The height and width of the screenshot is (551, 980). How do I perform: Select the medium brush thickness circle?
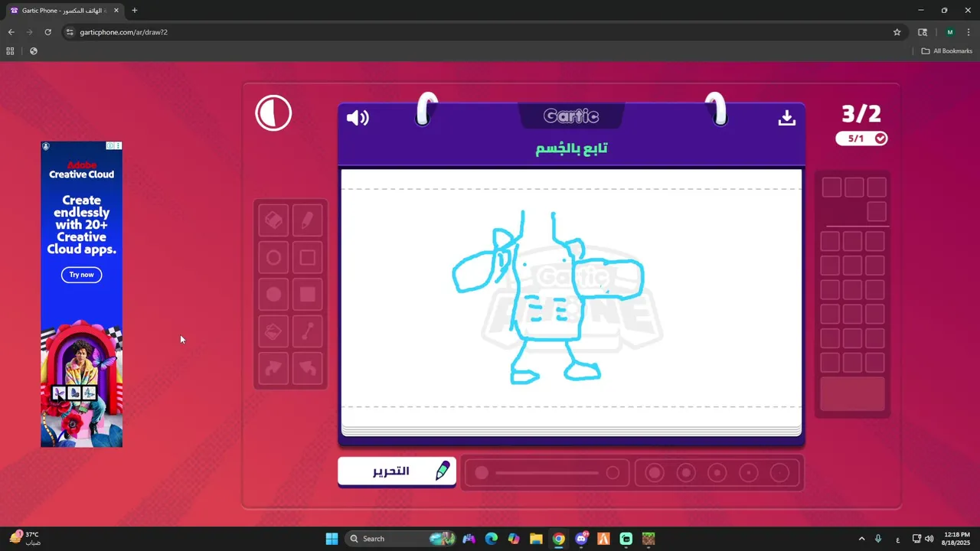click(x=717, y=473)
